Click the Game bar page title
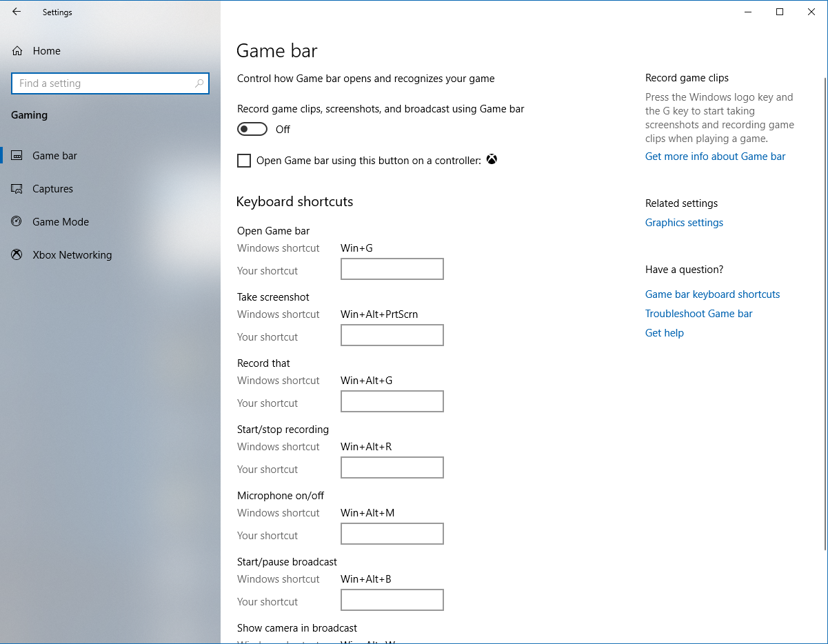Screen dimensions: 828x644 [x=276, y=51]
